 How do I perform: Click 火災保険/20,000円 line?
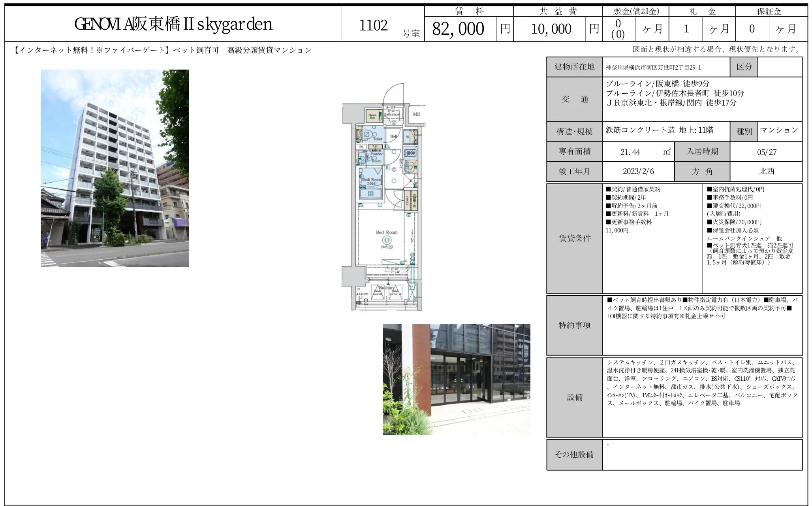734,222
